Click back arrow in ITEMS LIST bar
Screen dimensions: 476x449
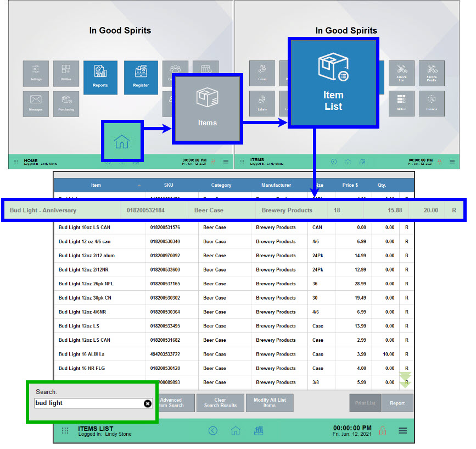(213, 430)
